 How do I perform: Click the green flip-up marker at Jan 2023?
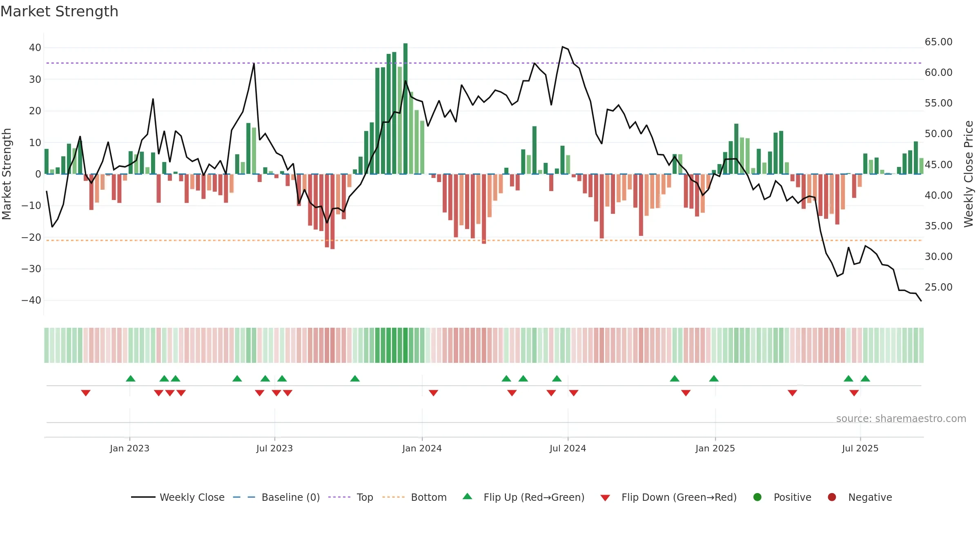[x=131, y=378]
